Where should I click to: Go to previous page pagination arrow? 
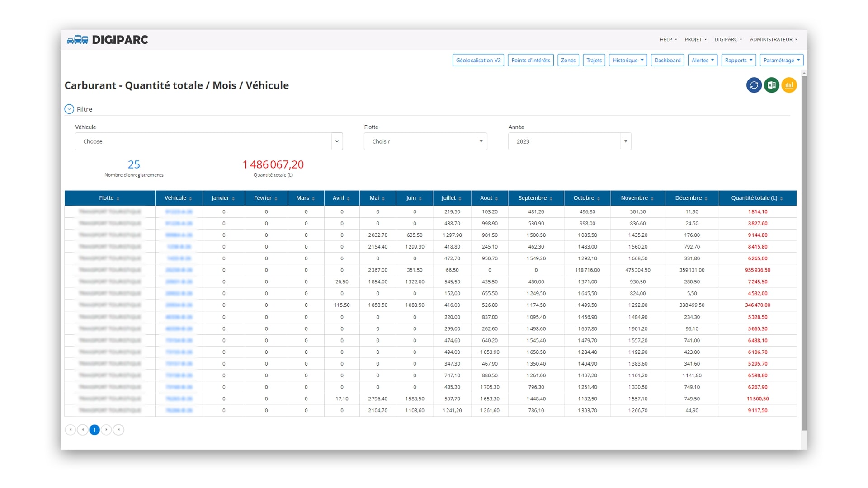point(82,430)
